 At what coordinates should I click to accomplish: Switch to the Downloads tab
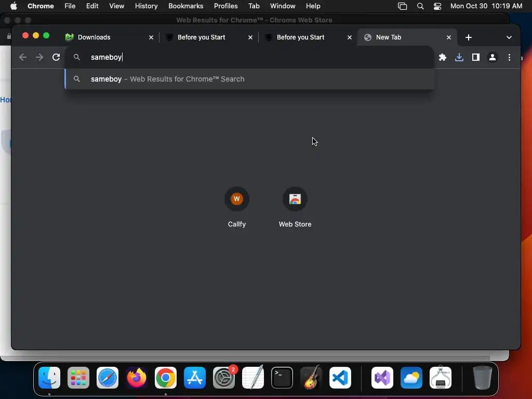(109, 37)
